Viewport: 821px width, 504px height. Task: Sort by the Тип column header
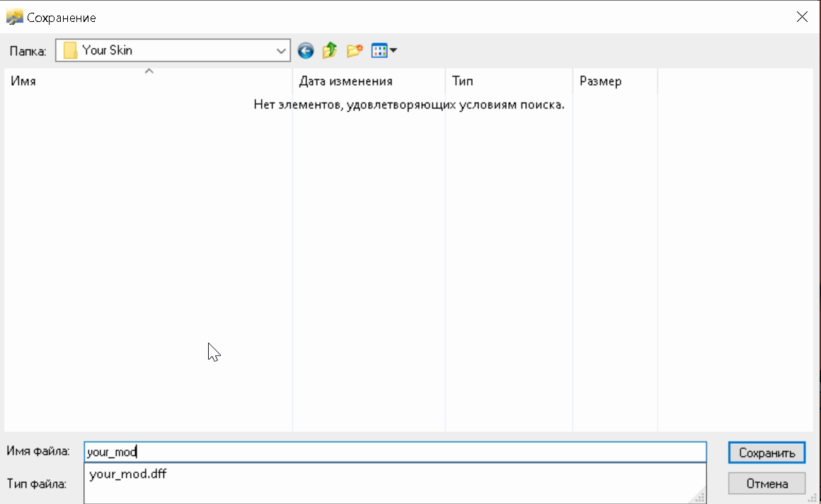coord(509,81)
